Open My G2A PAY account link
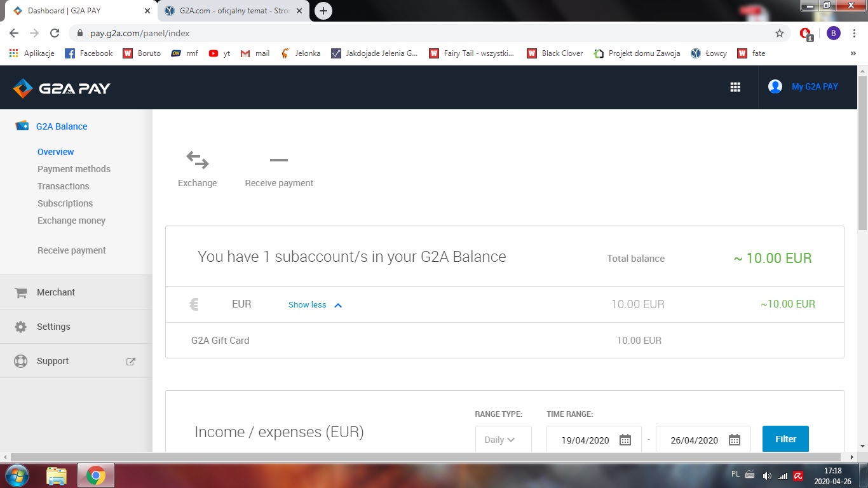This screenshot has width=868, height=488. [815, 87]
